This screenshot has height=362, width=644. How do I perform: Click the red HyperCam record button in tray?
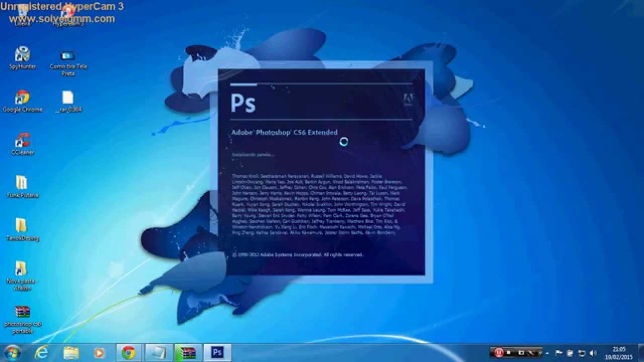pyautogui.click(x=499, y=353)
